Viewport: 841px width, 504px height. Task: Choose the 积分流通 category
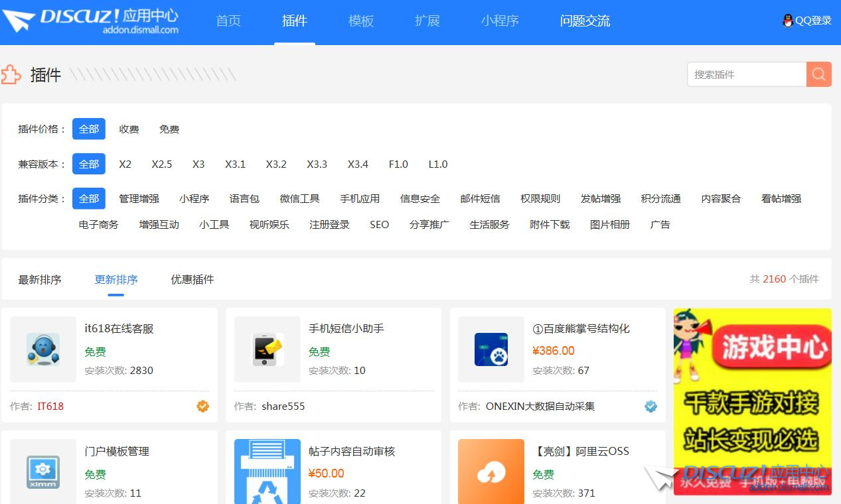point(661,198)
